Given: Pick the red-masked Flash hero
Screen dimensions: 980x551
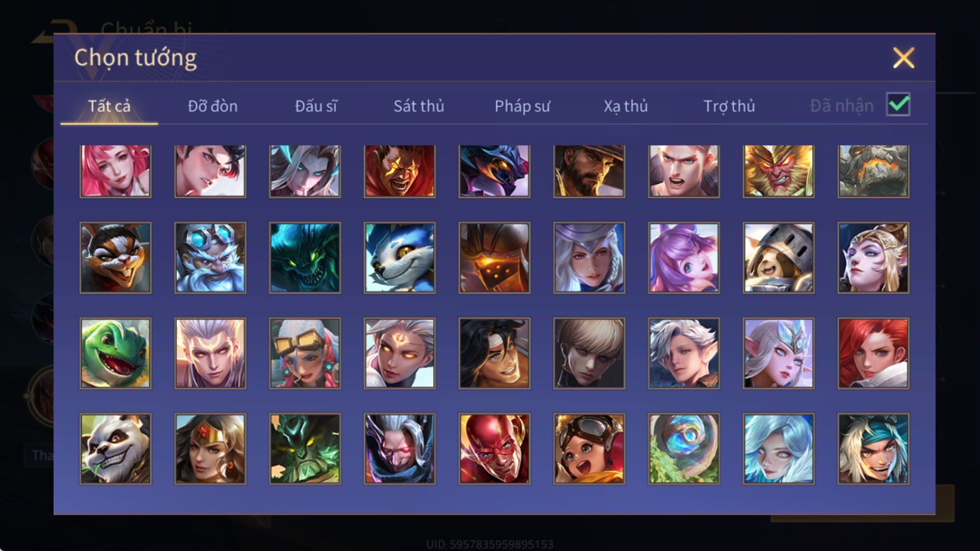Looking at the screenshot, I should click(x=494, y=449).
